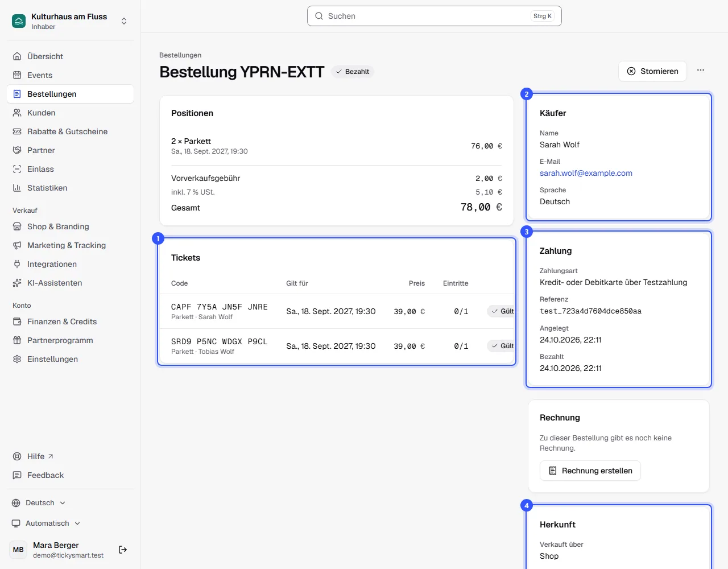Open the Automatisch theme dropdown
Viewport: 728px width, 569px height.
(46, 523)
